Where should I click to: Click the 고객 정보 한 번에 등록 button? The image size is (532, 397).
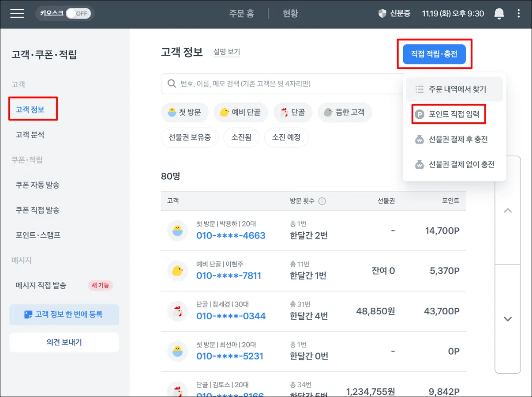(x=64, y=314)
